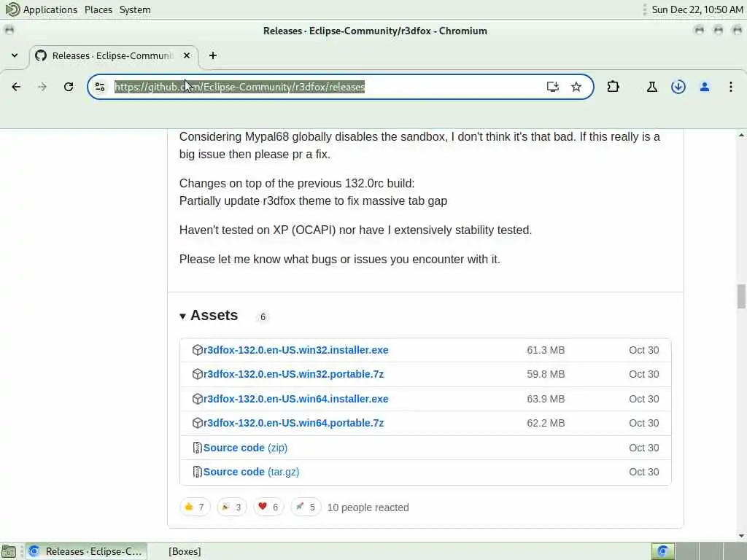747x560 pixels.
Task: Click package icon beside win64 portable.7z
Action: 197,423
